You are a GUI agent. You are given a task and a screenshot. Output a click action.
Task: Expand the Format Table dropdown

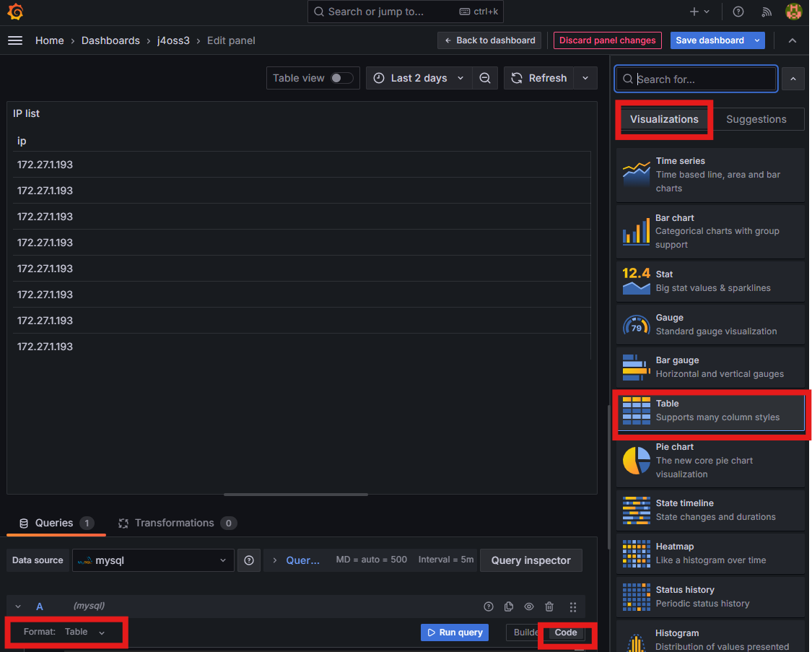tap(84, 632)
